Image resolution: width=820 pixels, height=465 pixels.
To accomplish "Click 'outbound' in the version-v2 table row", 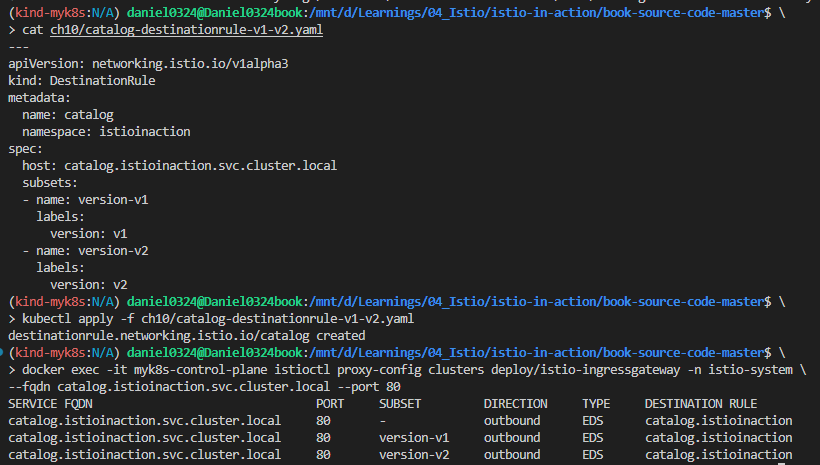I will click(x=512, y=455).
